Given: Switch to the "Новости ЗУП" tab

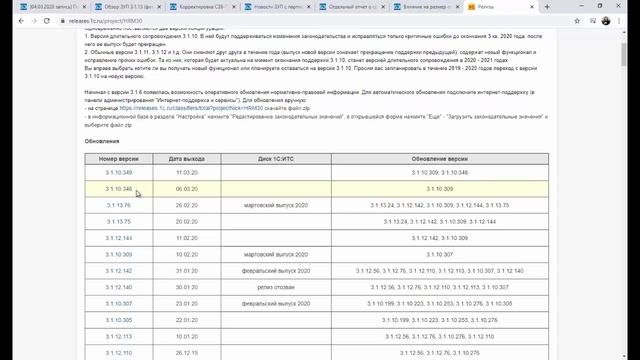Looking at the screenshot, I should [x=277, y=7].
